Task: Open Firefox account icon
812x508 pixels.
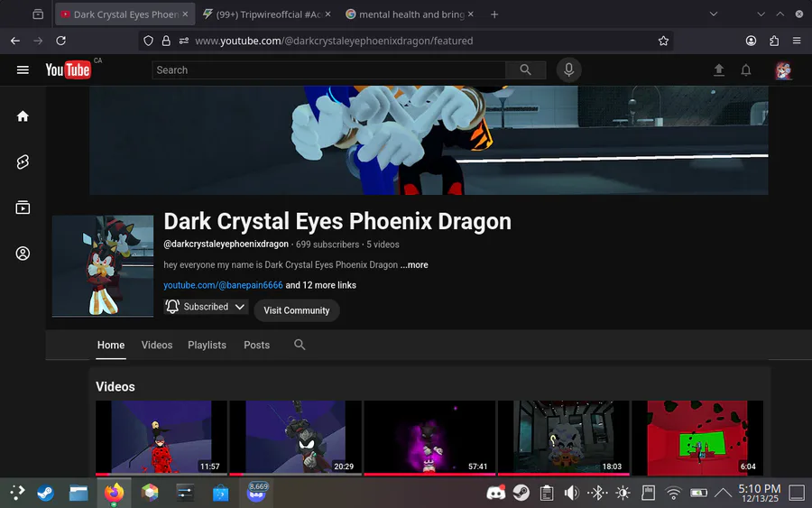Action: pyautogui.click(x=751, y=41)
